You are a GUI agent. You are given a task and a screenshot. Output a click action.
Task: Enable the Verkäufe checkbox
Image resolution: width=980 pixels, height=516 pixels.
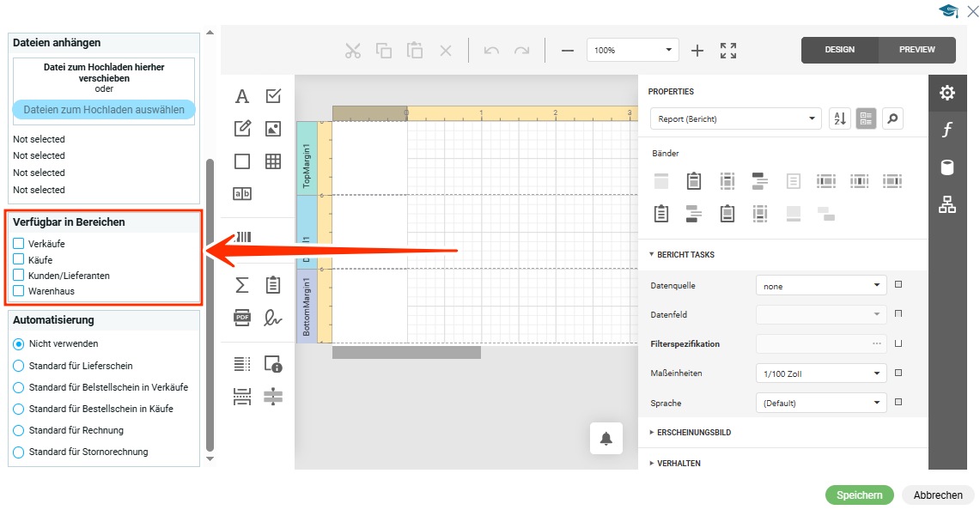coord(19,244)
